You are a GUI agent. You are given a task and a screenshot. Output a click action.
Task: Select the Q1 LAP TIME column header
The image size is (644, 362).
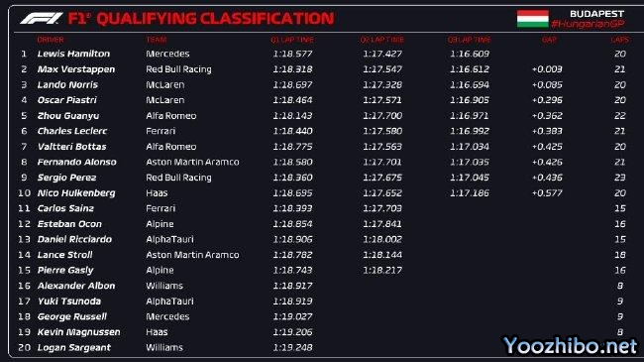click(x=292, y=40)
